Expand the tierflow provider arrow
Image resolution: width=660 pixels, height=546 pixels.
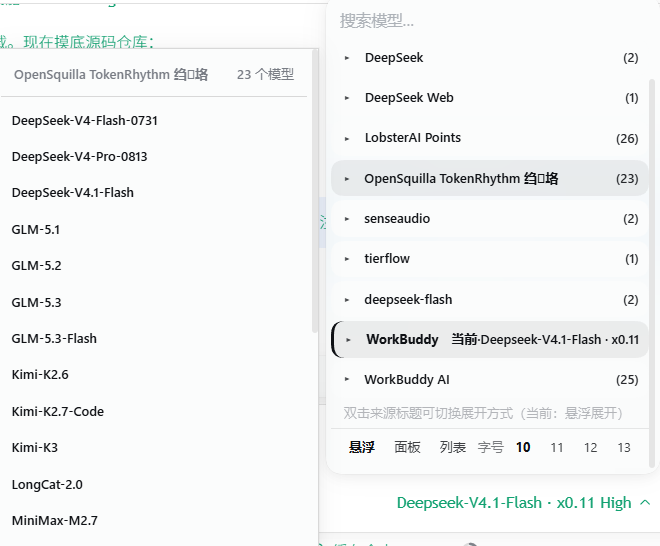point(347,259)
